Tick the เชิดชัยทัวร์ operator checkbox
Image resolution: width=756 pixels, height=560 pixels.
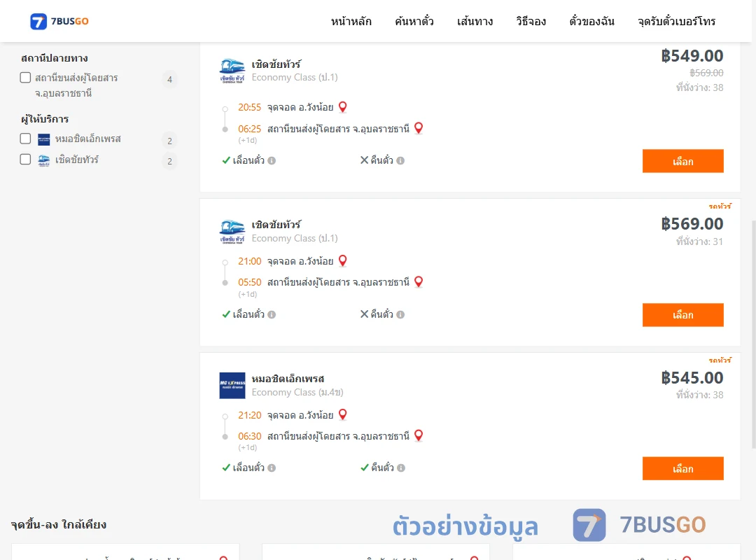click(x=26, y=159)
